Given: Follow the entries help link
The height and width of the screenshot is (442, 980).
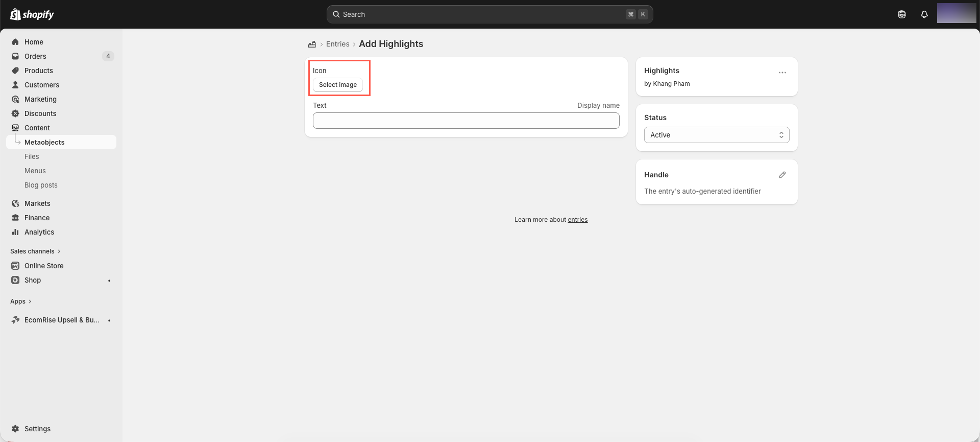Looking at the screenshot, I should pos(577,220).
